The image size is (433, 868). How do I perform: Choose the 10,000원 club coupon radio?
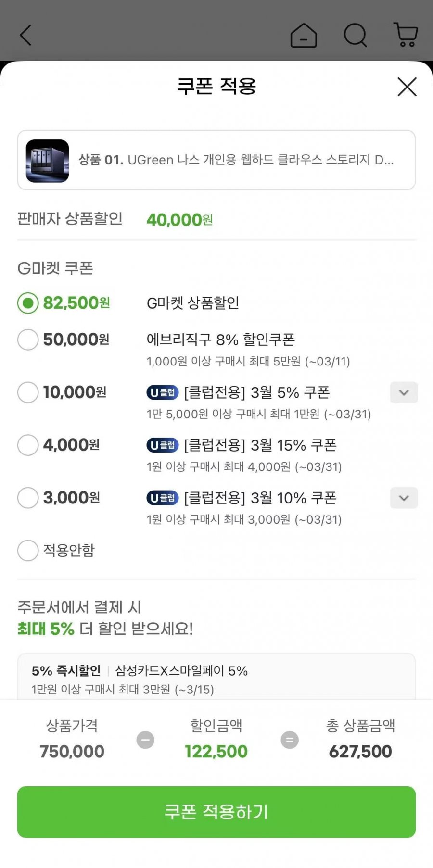[x=28, y=392]
